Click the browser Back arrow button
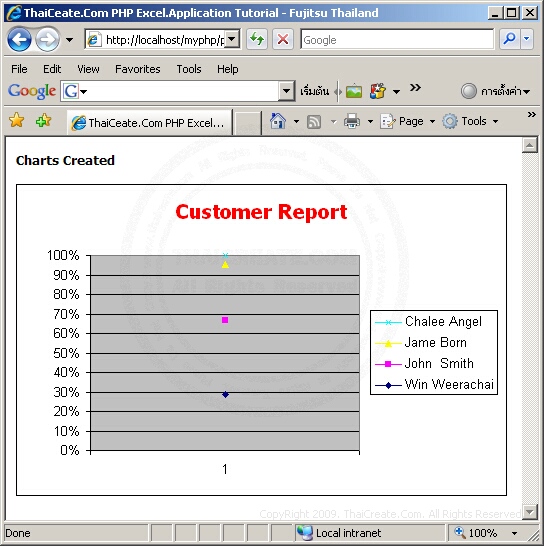The image size is (544, 546). pos(19,40)
